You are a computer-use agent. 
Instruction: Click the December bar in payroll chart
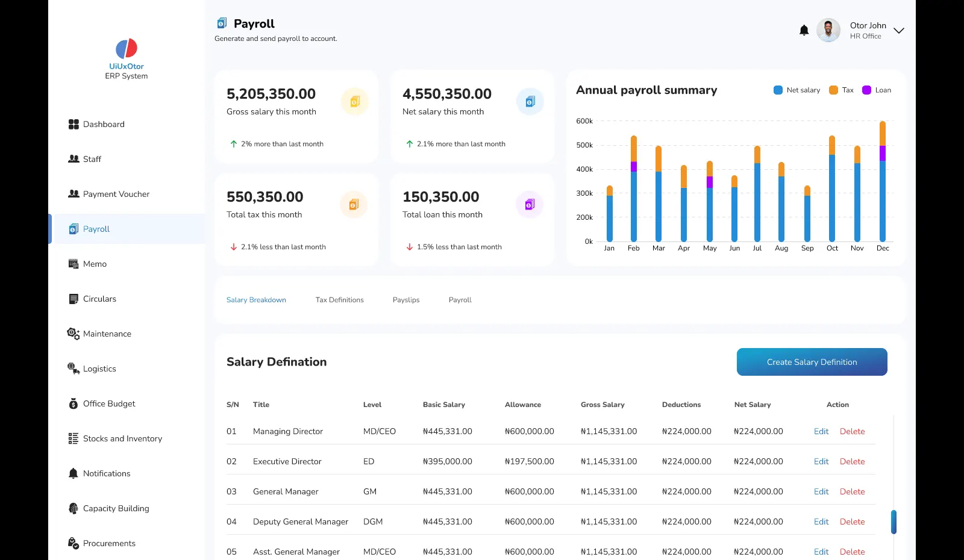tap(883, 181)
